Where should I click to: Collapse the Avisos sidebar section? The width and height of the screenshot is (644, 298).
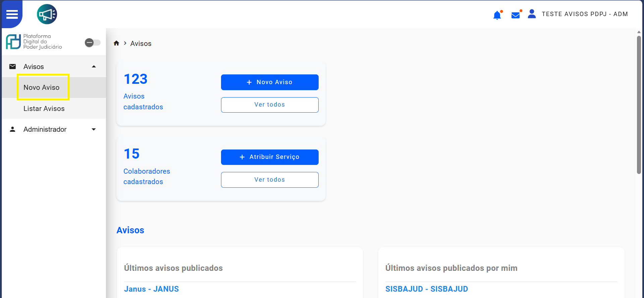(x=94, y=66)
